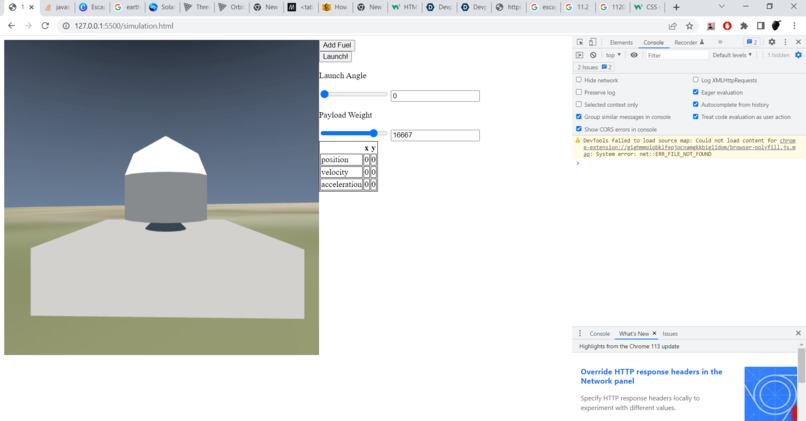
Task: Activate the DevTools inspect element picker
Action: click(x=580, y=42)
